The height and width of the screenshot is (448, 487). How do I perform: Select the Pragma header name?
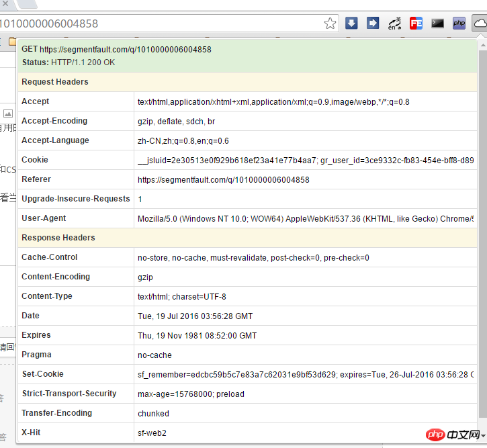point(36,355)
